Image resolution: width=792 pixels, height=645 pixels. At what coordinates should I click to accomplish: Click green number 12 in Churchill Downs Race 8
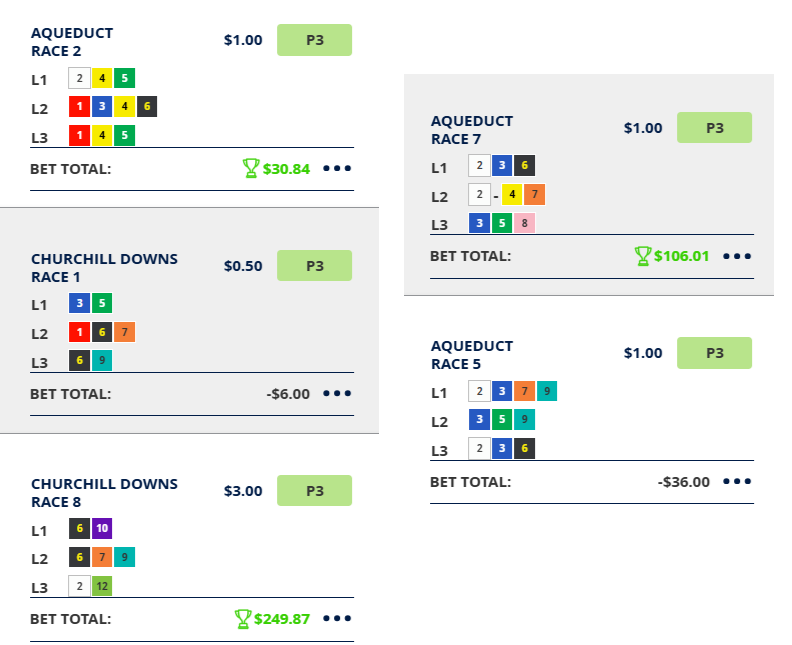click(102, 587)
